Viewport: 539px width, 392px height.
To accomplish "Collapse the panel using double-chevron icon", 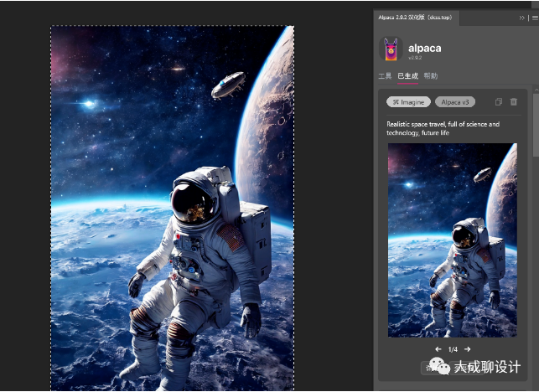I will [x=522, y=17].
